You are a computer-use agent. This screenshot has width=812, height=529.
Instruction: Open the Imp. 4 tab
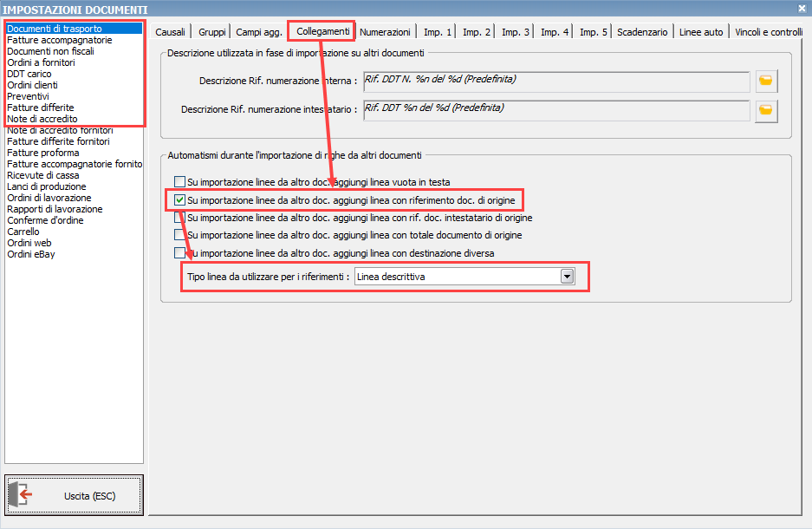click(x=555, y=32)
